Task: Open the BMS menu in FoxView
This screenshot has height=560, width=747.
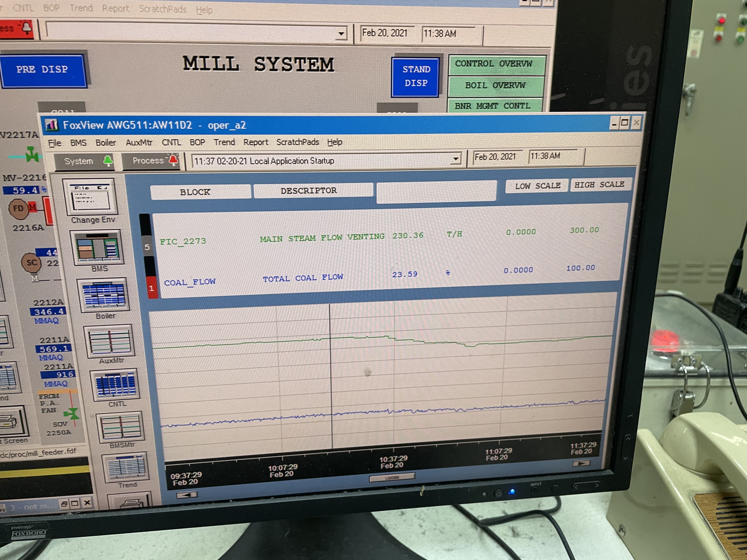Action: (x=78, y=143)
